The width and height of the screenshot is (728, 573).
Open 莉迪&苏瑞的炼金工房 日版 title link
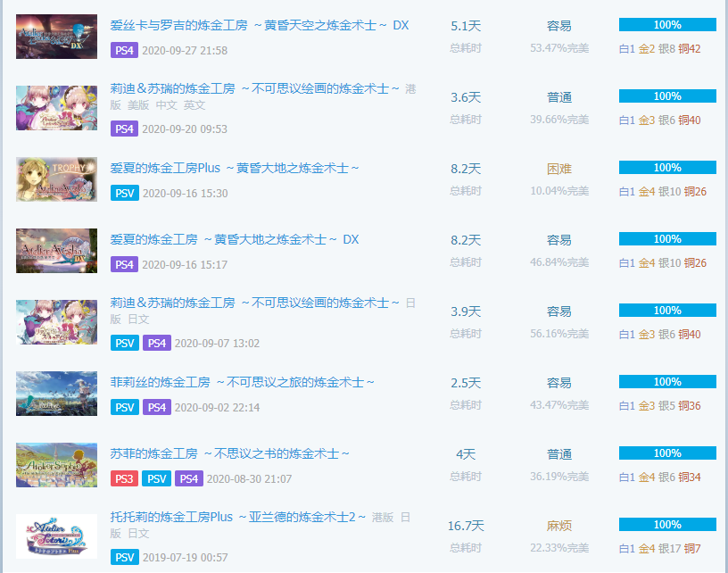click(x=254, y=303)
